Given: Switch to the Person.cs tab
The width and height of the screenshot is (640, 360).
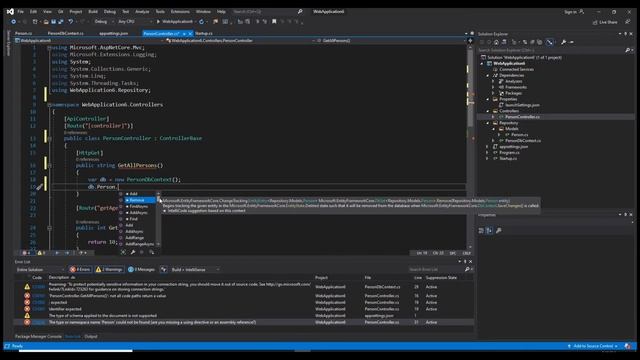Looking at the screenshot, I should pyautogui.click(x=24, y=33).
